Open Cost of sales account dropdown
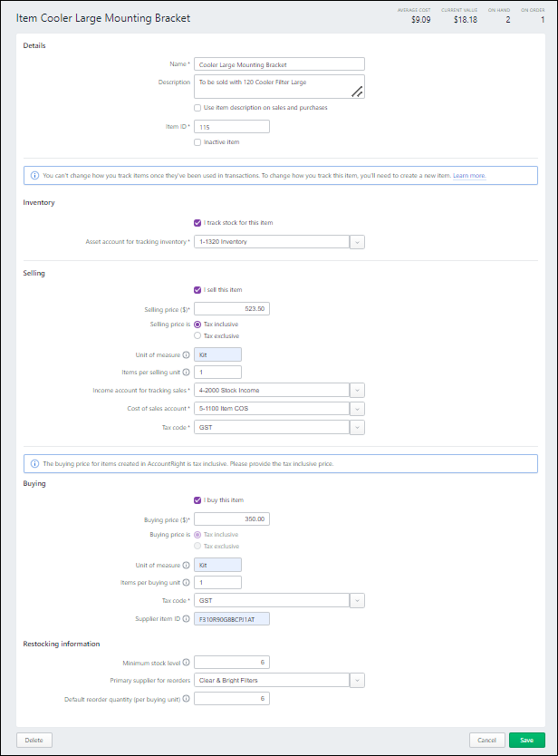The width and height of the screenshot is (558, 756). [357, 409]
